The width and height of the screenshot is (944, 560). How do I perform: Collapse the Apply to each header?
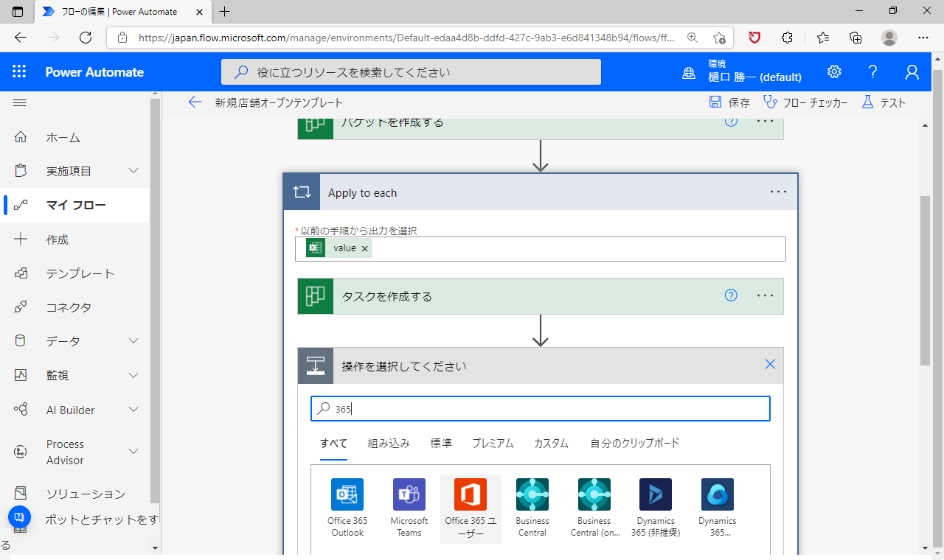[541, 192]
